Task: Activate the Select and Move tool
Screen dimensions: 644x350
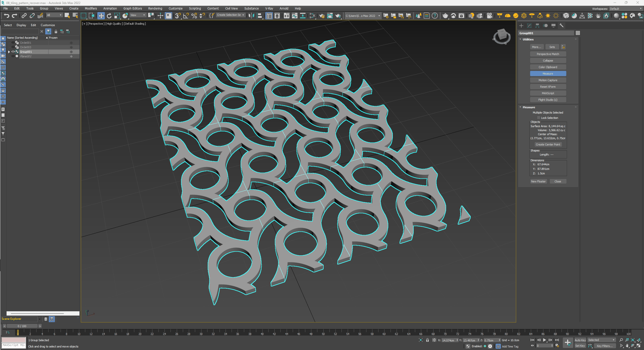Action: pos(101,16)
